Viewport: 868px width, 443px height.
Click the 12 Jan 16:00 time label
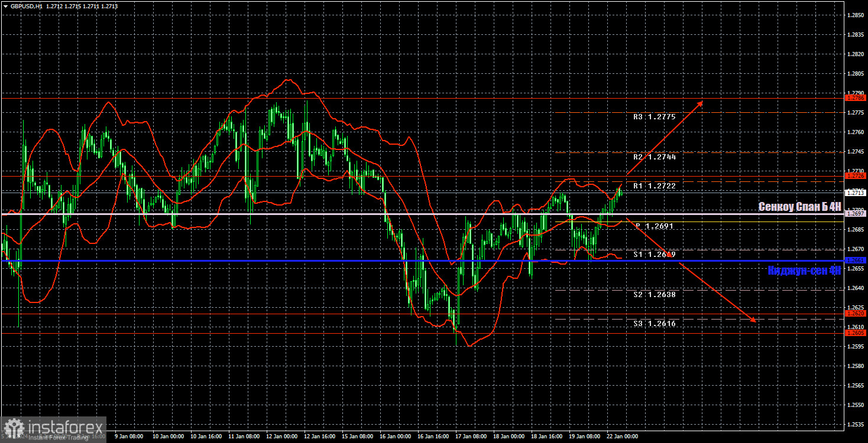pyautogui.click(x=320, y=437)
